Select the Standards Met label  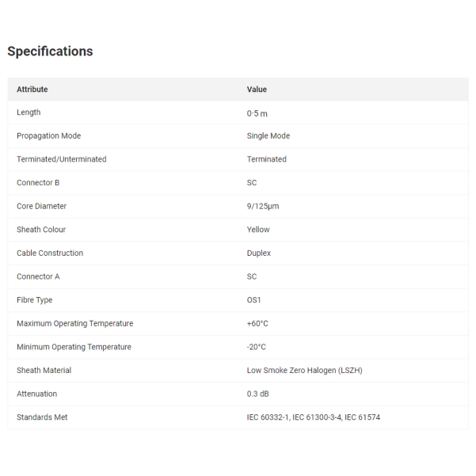[42, 417]
